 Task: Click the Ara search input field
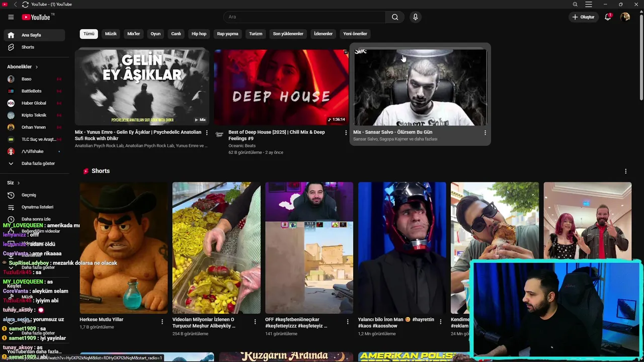pos(304,17)
